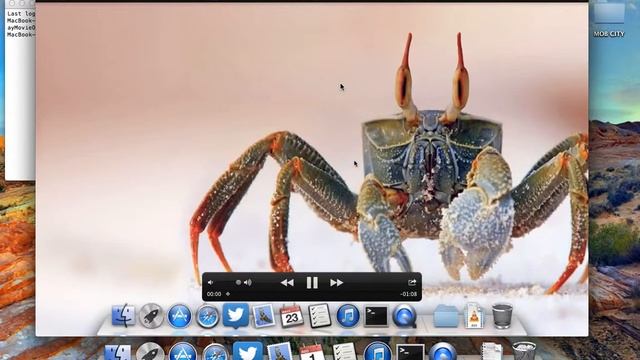
Task: Click the volume slider knob
Action: [238, 282]
